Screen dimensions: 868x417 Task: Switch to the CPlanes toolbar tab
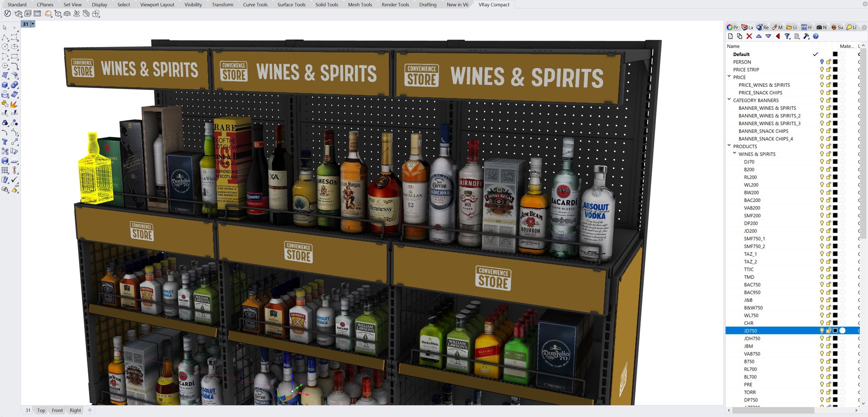tap(45, 5)
